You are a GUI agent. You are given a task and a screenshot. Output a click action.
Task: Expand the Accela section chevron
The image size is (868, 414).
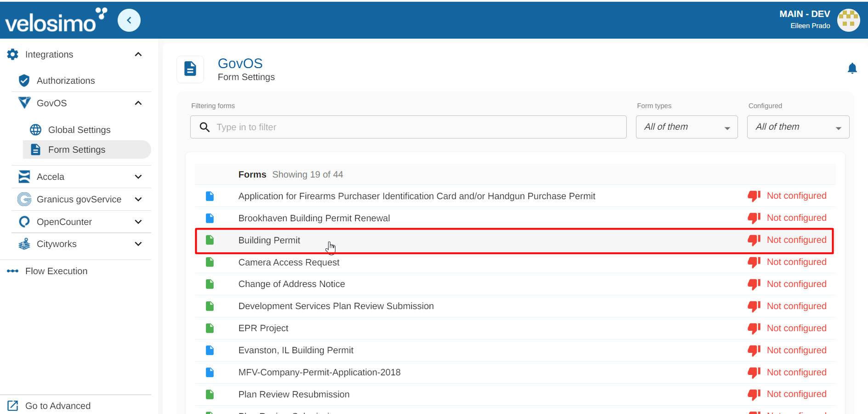(138, 177)
